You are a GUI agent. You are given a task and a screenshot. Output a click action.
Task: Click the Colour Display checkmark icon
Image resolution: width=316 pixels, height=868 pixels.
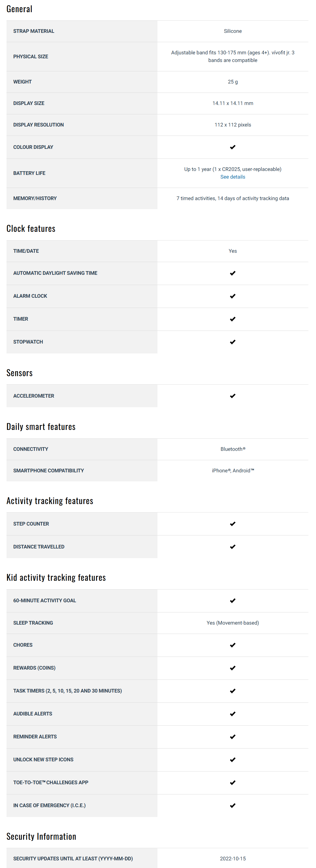click(232, 147)
